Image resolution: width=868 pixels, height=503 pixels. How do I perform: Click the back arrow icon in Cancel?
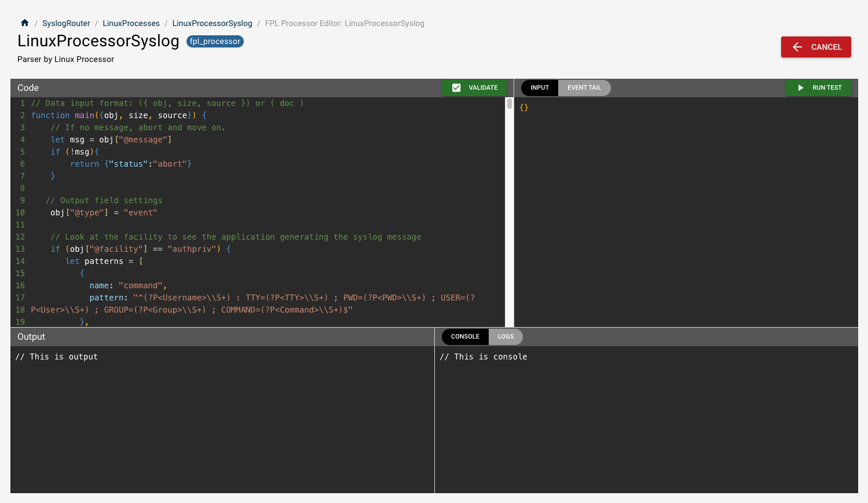(x=797, y=47)
